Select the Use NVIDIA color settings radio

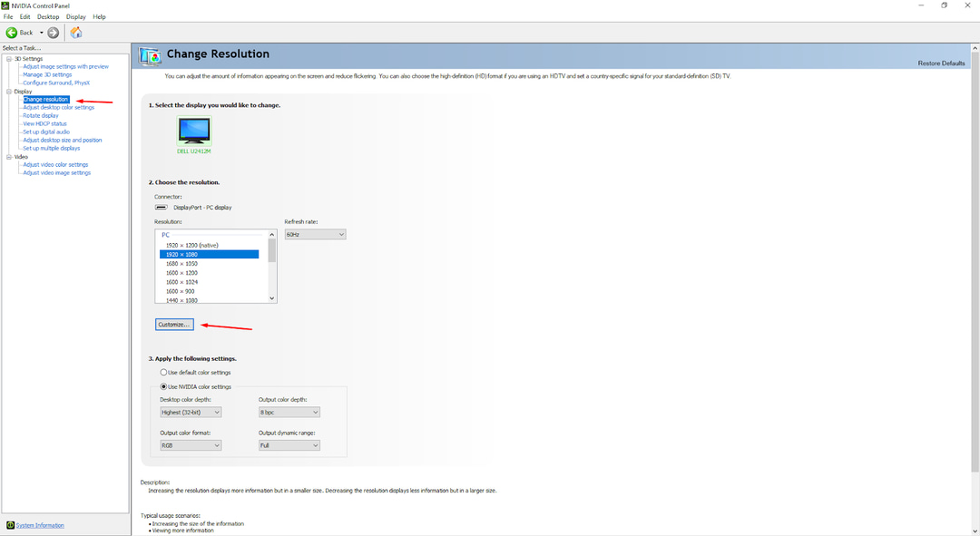(163, 386)
